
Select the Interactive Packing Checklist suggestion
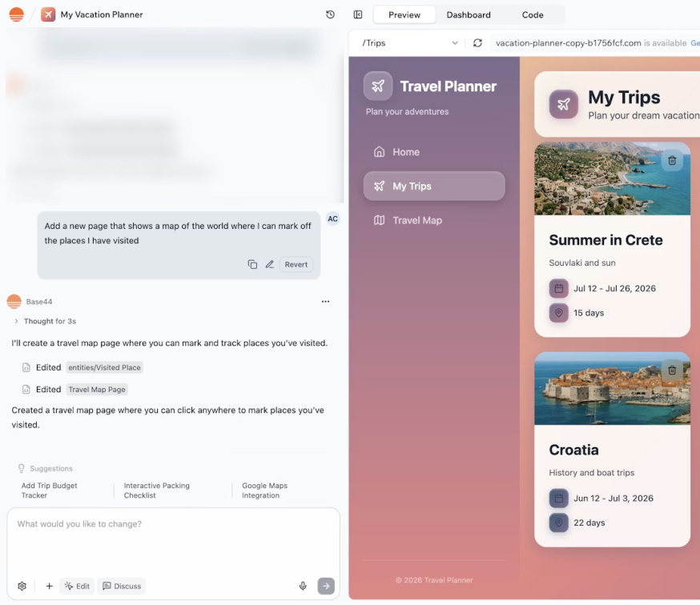tap(156, 491)
